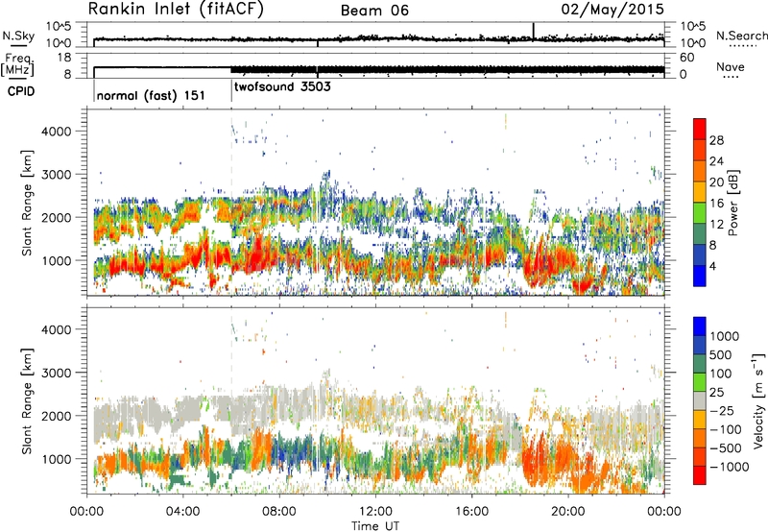The width and height of the screenshot is (768, 532).
Task: Click the 'Rankin Inlet (fitACF)' title
Action: click(x=176, y=10)
